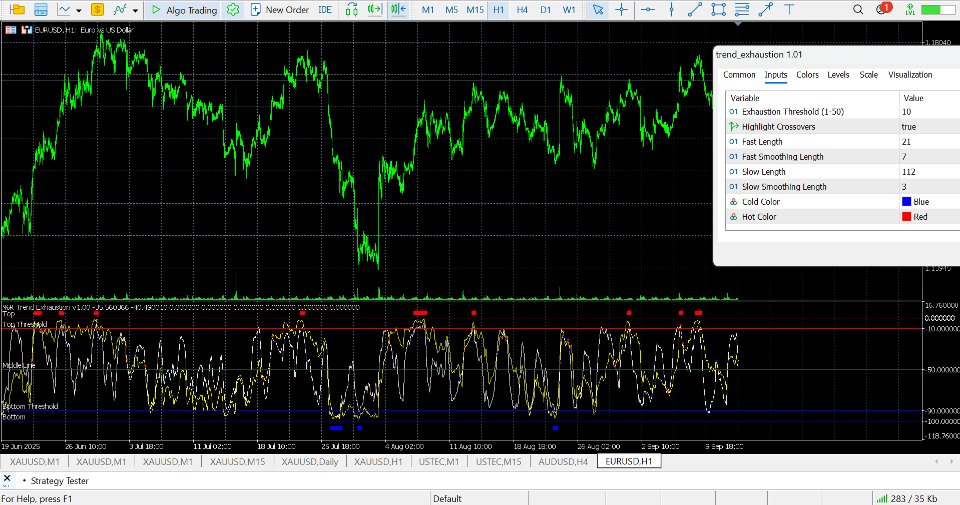Close the Strategy Tester panel X
Image resolution: width=960 pixels, height=505 pixels.
pyautogui.click(x=7, y=479)
